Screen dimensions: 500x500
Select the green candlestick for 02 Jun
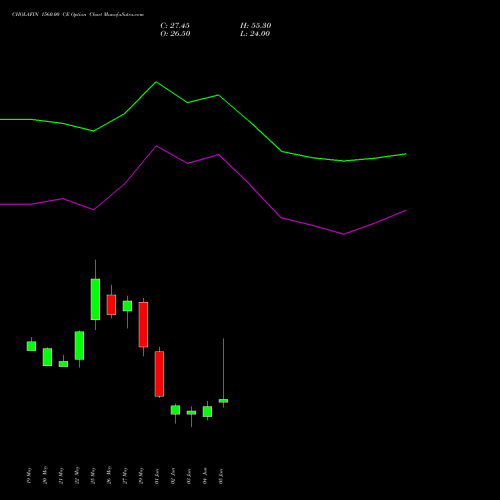point(175,410)
